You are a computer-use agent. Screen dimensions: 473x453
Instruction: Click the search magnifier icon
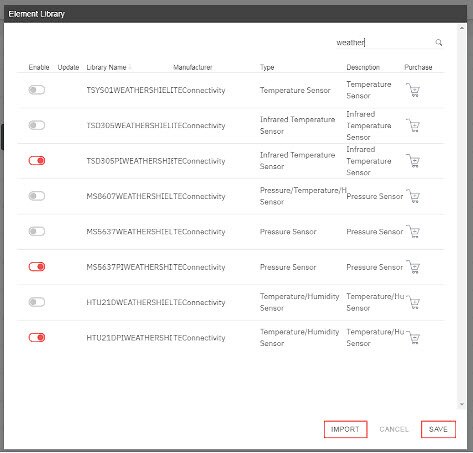(439, 42)
